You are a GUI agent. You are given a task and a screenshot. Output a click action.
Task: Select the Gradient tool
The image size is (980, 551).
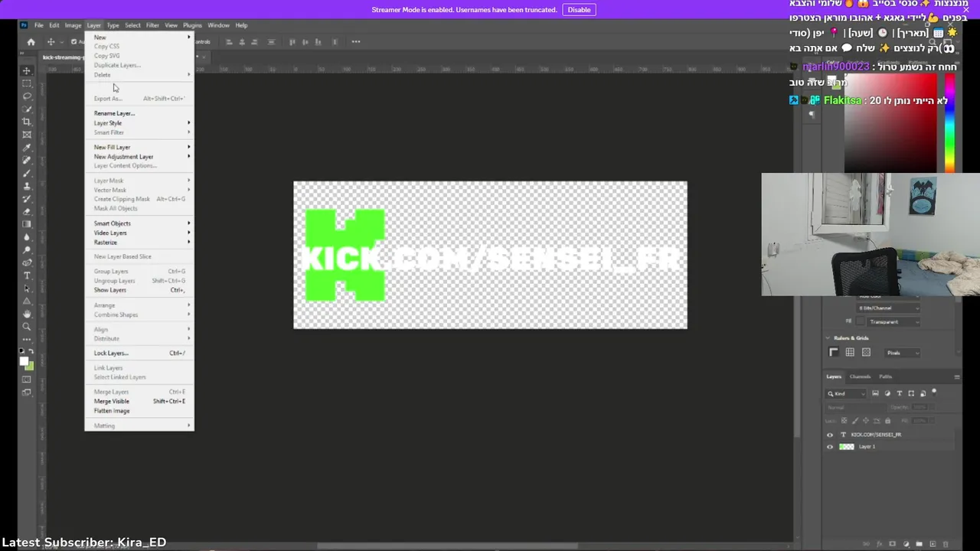(x=27, y=224)
